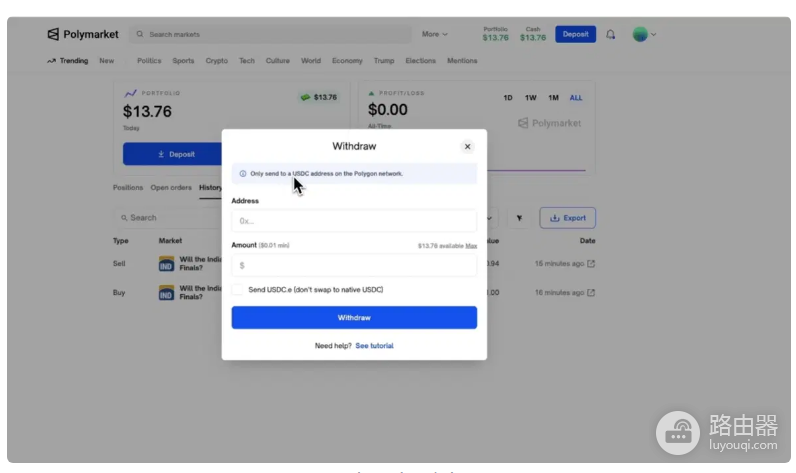Expand the More dropdown menu
796x473 pixels.
[x=435, y=34]
